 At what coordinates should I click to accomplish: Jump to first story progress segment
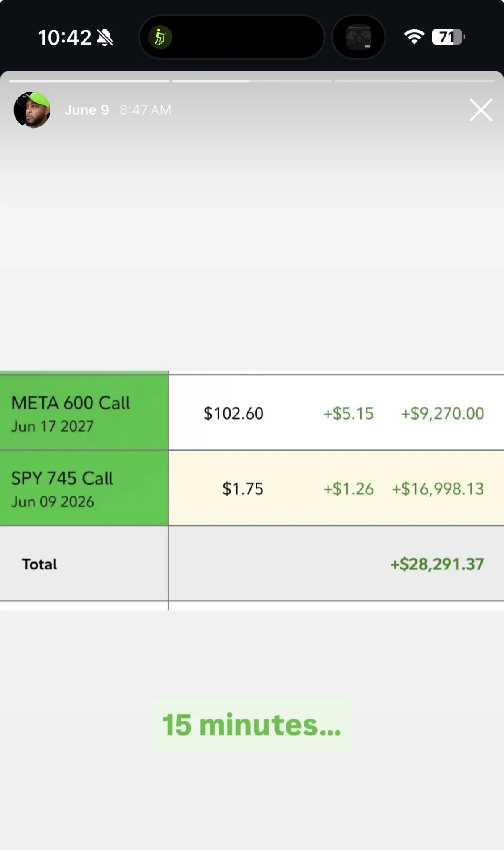pos(89,81)
